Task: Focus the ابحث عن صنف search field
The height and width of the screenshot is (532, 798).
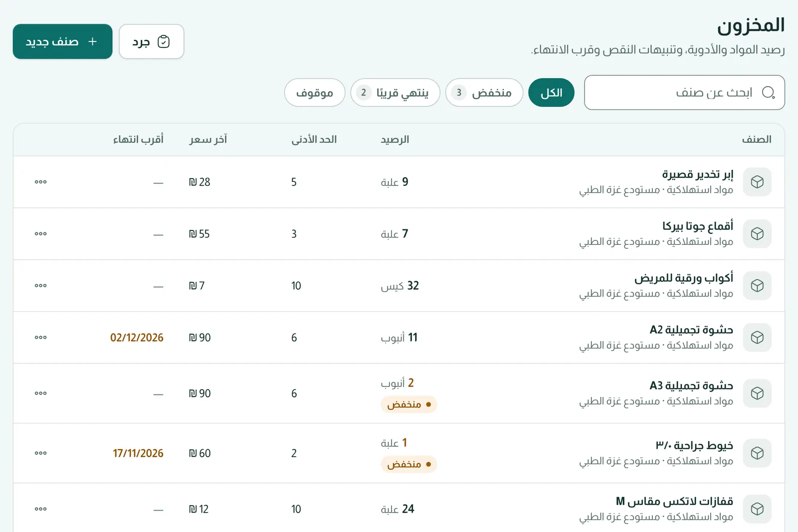Action: tap(684, 93)
